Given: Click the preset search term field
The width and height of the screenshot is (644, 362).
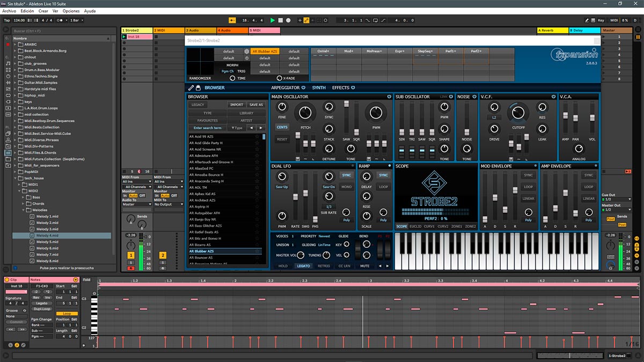Looking at the screenshot, I should (x=208, y=128).
